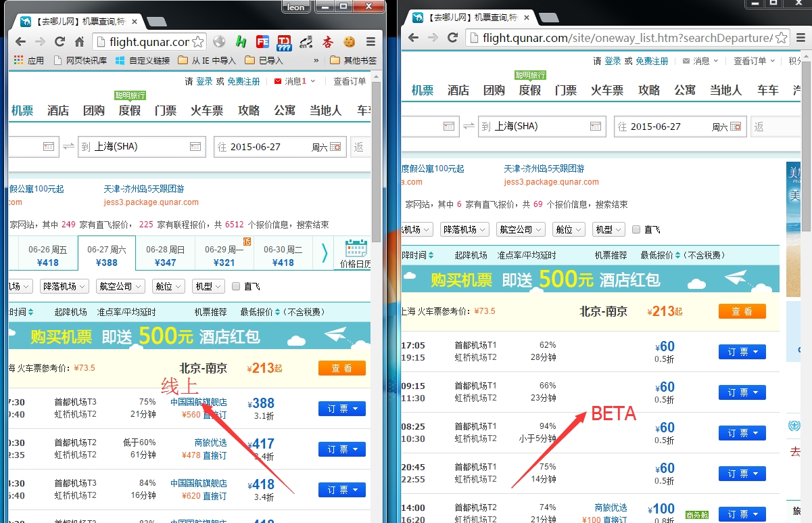Swap cities in the right window's search form

(469, 126)
